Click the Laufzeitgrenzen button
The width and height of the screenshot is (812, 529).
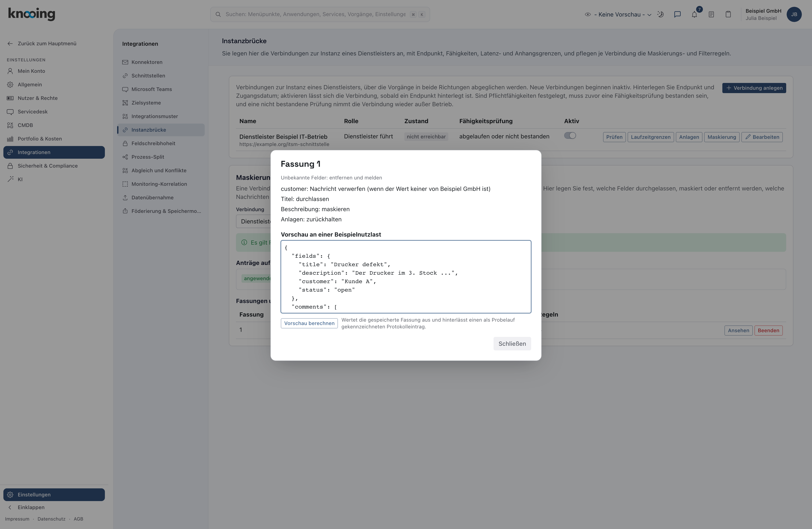tap(651, 137)
